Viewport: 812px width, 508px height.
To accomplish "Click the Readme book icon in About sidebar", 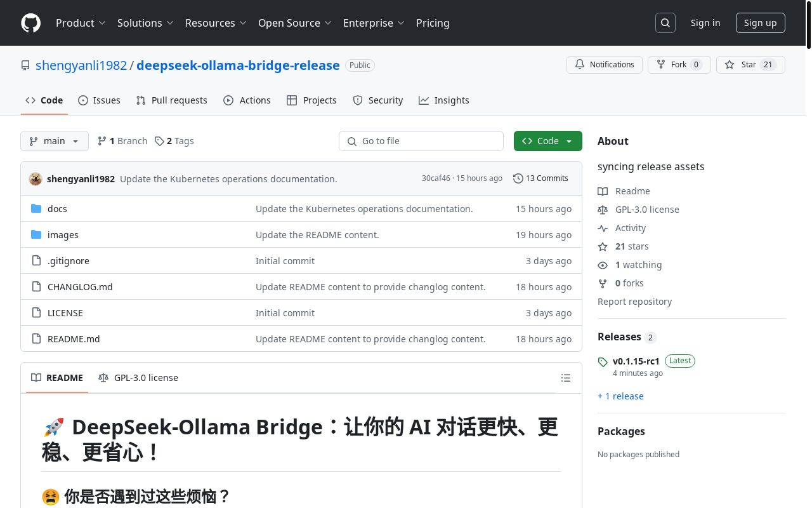I will coord(603,191).
